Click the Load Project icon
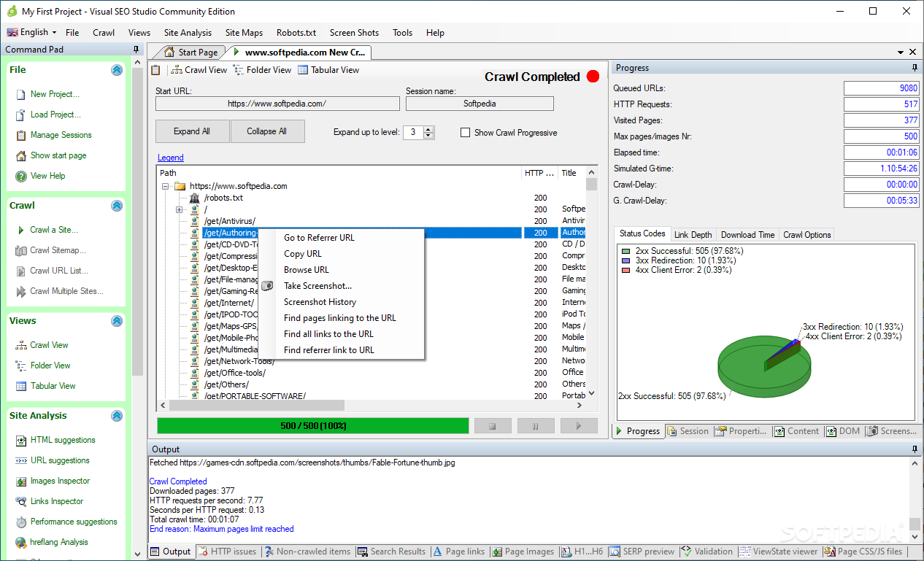Screen dimensions: 924x561 point(20,115)
